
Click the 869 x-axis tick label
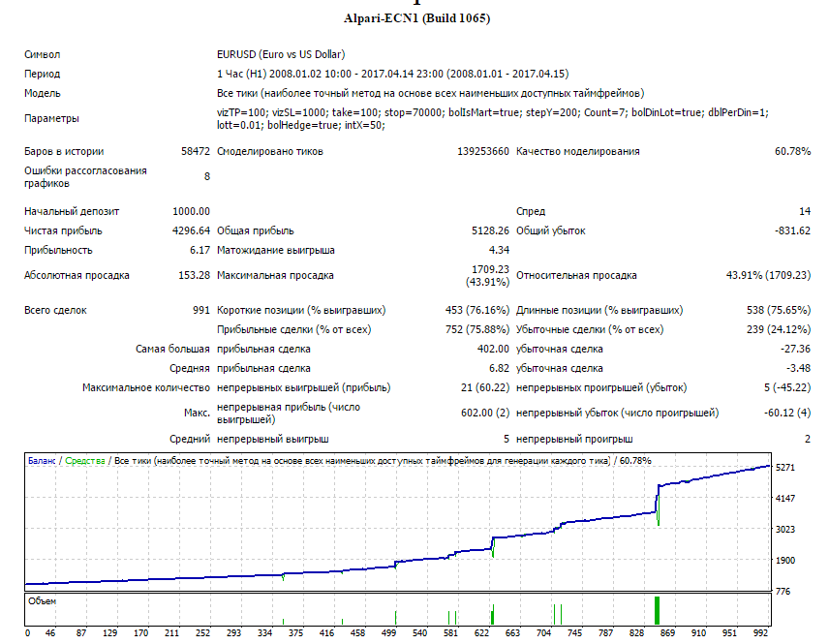coord(667,633)
